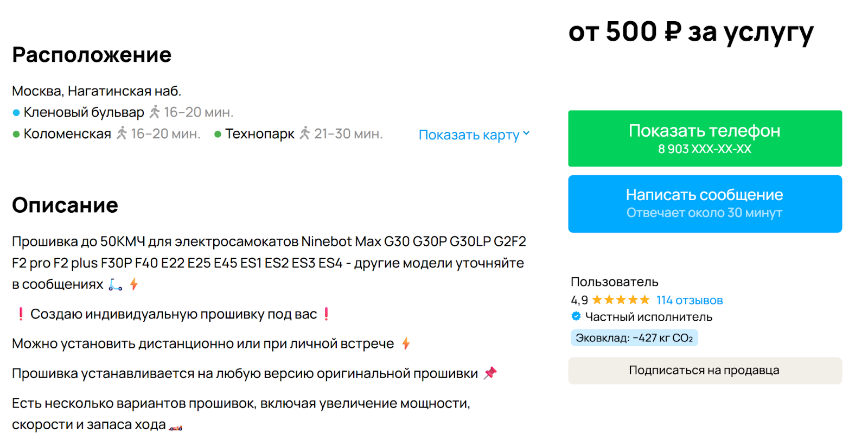The image size is (868, 439).
Task: Click the Технопарк station name
Action: (260, 134)
